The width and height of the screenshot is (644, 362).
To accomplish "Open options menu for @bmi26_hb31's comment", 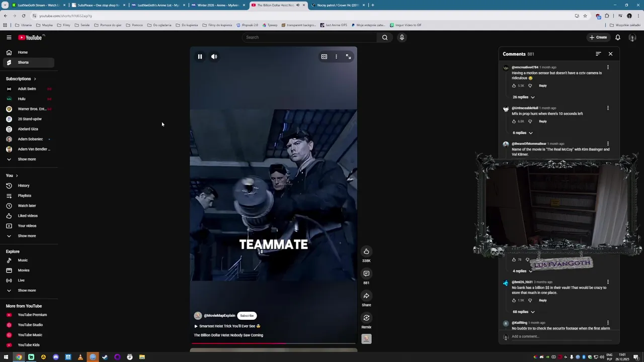I will pos(608,282).
